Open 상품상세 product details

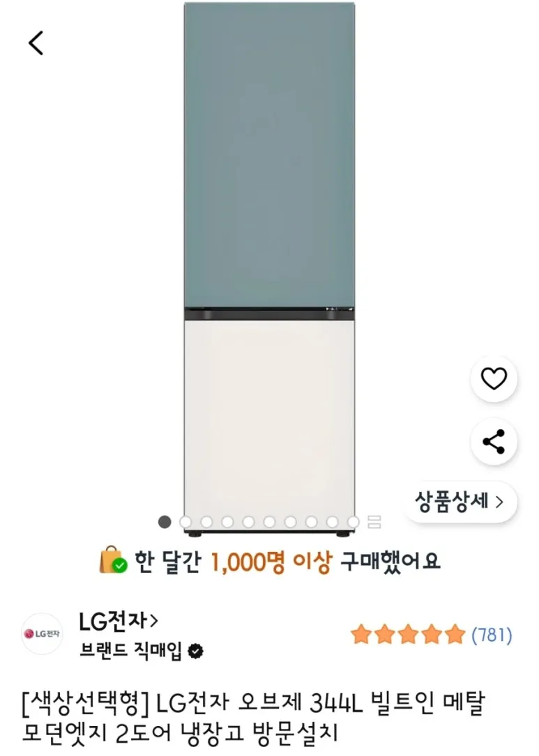coord(460,501)
